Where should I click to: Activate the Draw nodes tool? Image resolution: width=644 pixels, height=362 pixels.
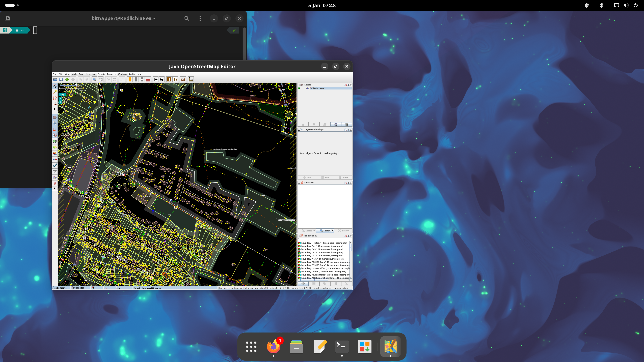55,92
